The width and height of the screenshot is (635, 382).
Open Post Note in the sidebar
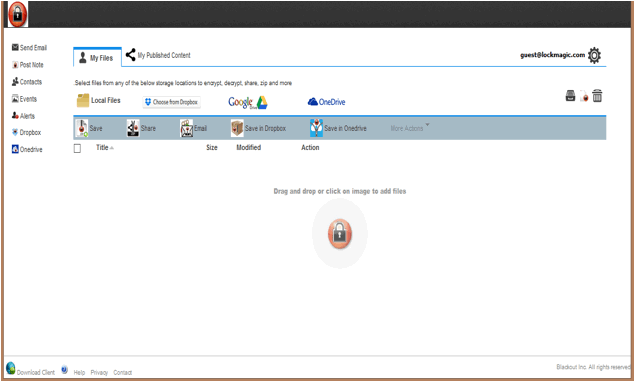tap(28, 65)
